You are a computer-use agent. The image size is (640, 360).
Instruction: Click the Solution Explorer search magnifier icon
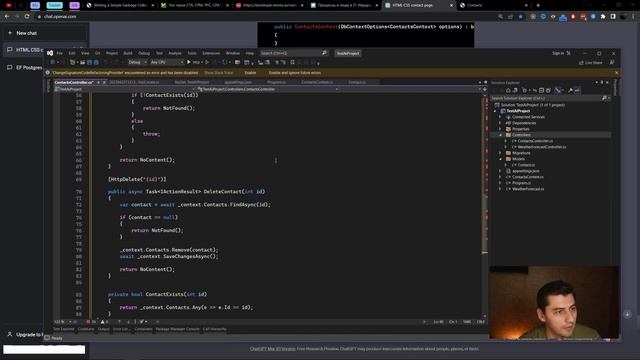604,98
